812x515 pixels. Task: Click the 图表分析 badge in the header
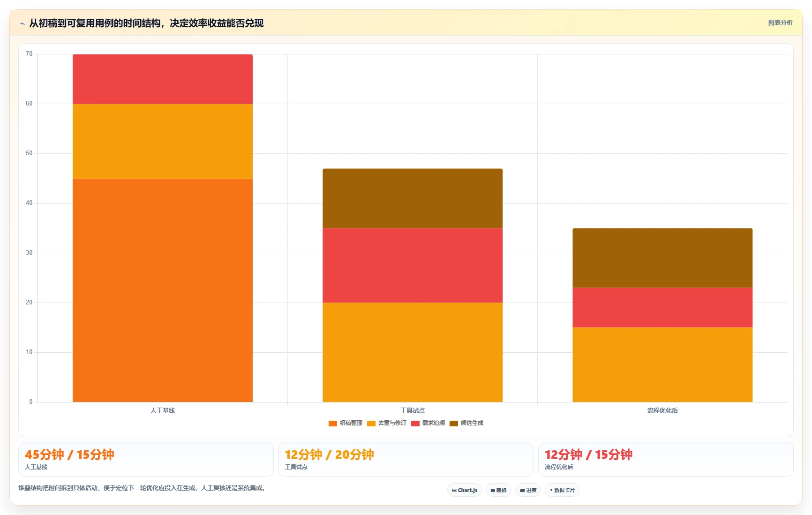point(780,23)
